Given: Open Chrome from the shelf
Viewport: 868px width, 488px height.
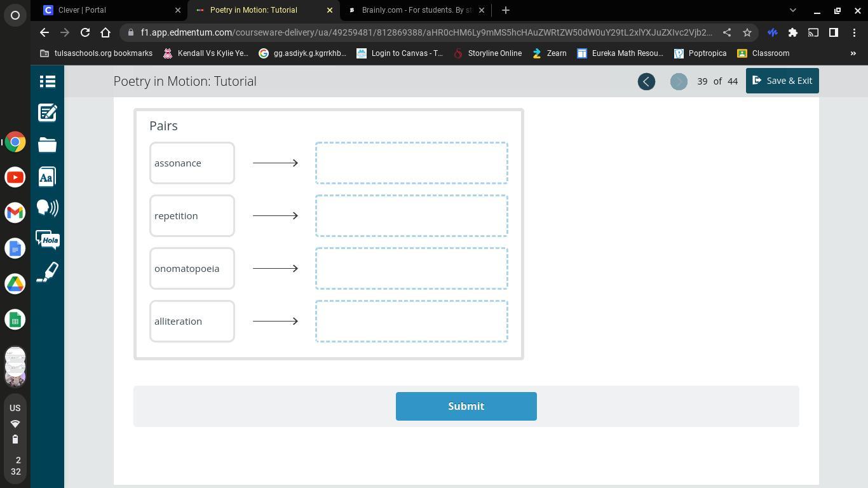Looking at the screenshot, I should [15, 142].
